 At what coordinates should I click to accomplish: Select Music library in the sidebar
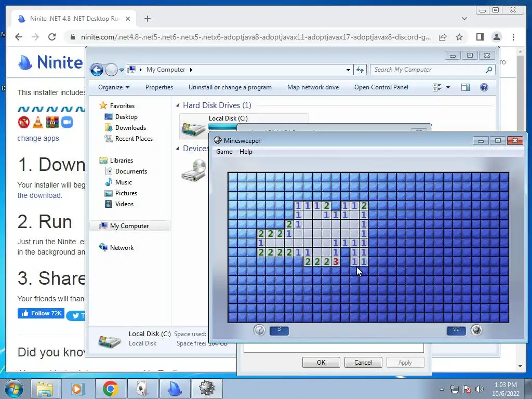123,182
